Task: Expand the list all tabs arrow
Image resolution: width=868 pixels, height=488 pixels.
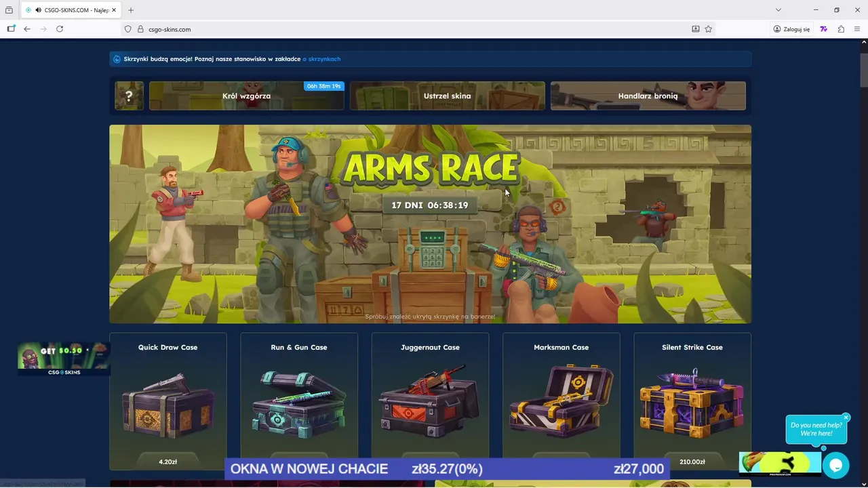Action: point(778,10)
